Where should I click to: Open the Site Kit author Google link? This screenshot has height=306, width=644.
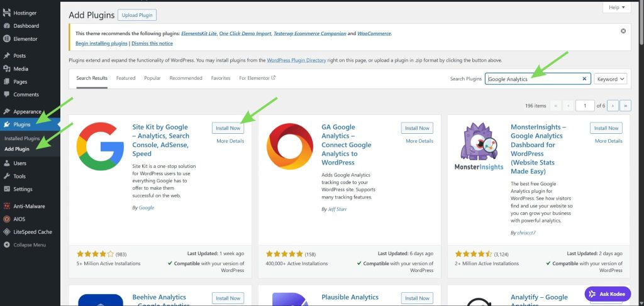point(147,207)
